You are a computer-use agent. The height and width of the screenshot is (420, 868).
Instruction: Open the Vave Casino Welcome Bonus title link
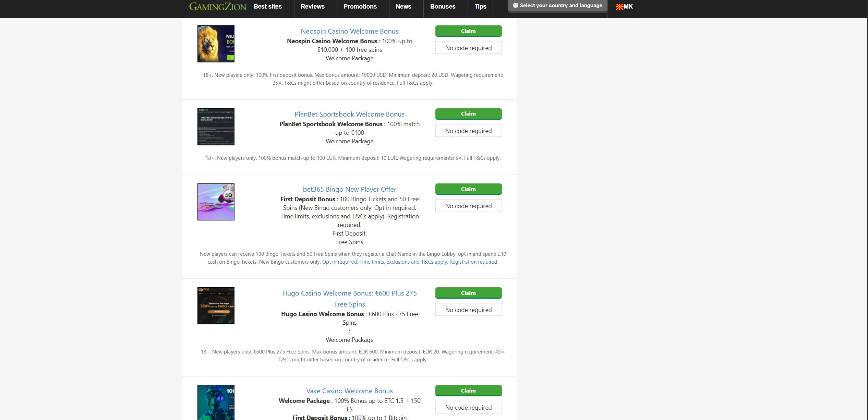pyautogui.click(x=349, y=391)
